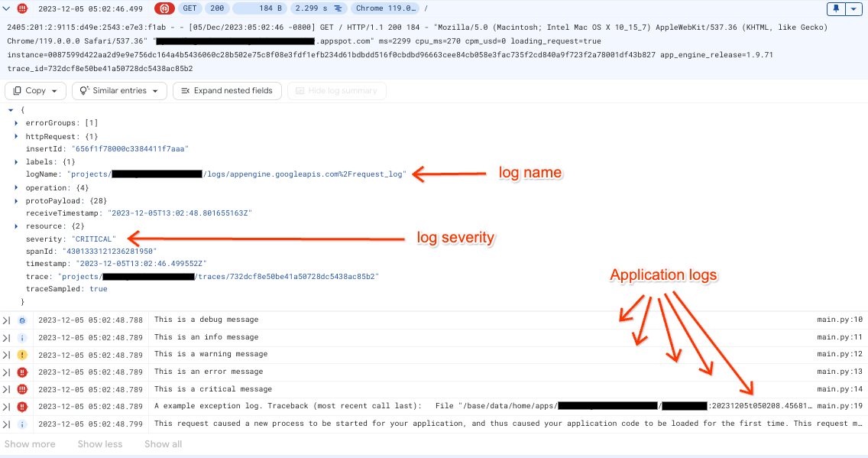Viewport: 868px width, 458px height.
Task: Open the Similar entries dropdown
Action: [x=119, y=90]
